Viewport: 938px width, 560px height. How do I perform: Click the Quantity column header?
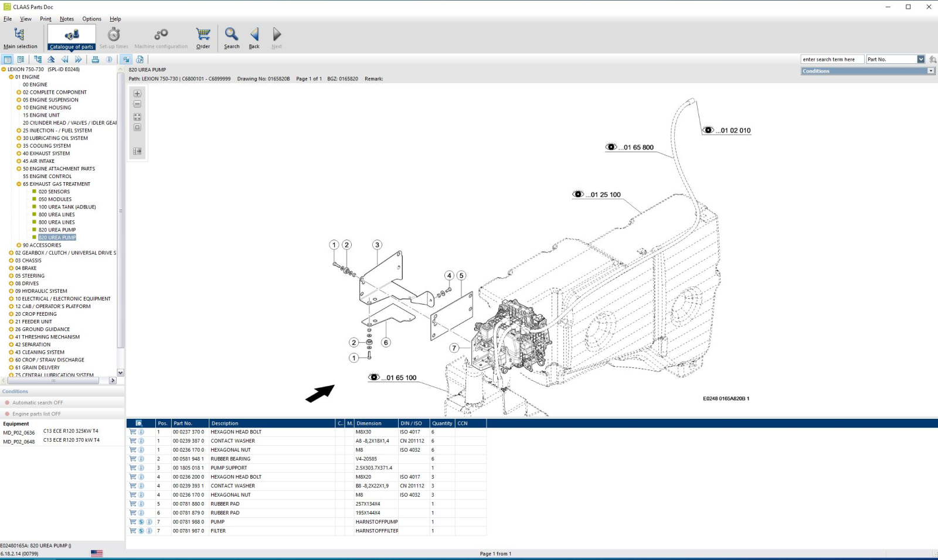(x=443, y=424)
